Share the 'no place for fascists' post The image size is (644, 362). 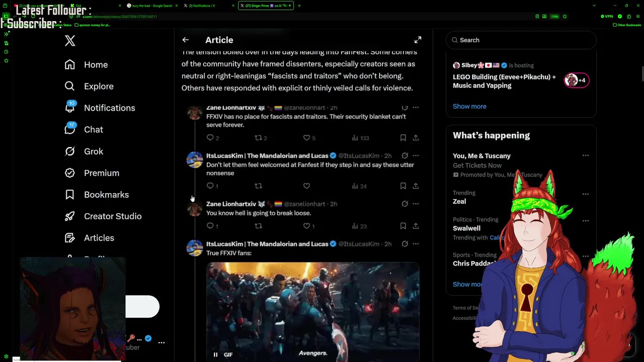[x=416, y=137]
